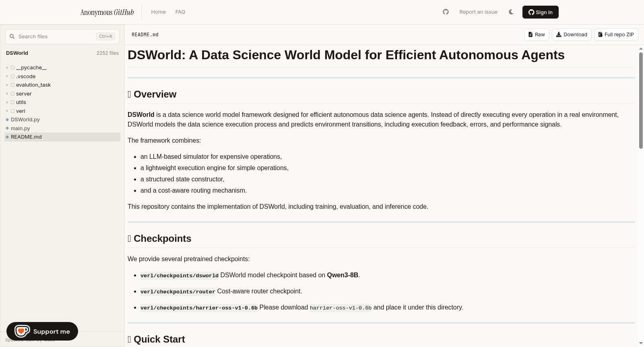Select the __pycache__ folder name
644x347 pixels.
pyautogui.click(x=31, y=68)
